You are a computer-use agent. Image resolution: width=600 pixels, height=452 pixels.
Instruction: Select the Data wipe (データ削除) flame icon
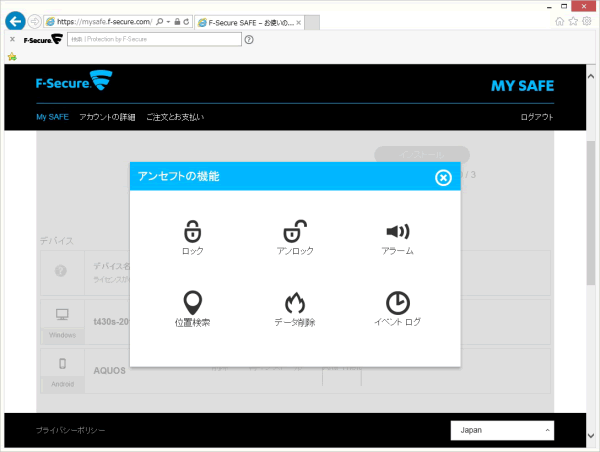(x=295, y=303)
